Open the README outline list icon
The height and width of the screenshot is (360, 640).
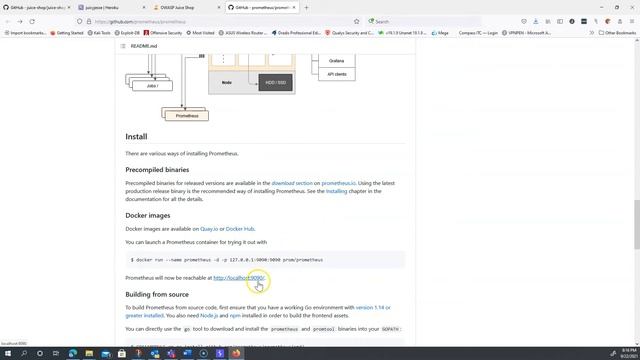pyautogui.click(x=123, y=46)
